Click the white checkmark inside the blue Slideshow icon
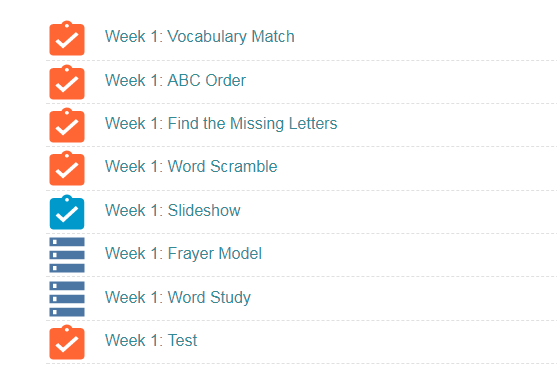The height and width of the screenshot is (382, 557). [x=67, y=214]
